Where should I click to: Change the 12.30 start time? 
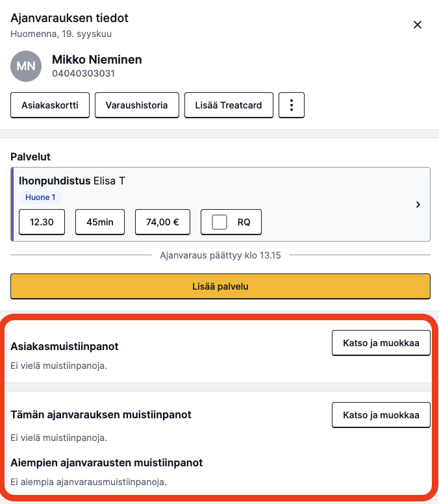[42, 222]
